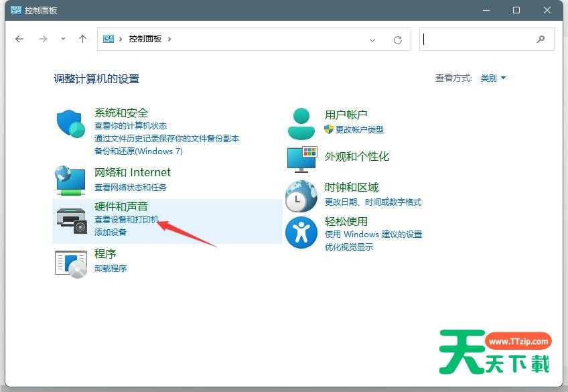Image resolution: width=568 pixels, height=392 pixels.
Task: Click the Clock and Region globe icon
Action: click(x=301, y=196)
